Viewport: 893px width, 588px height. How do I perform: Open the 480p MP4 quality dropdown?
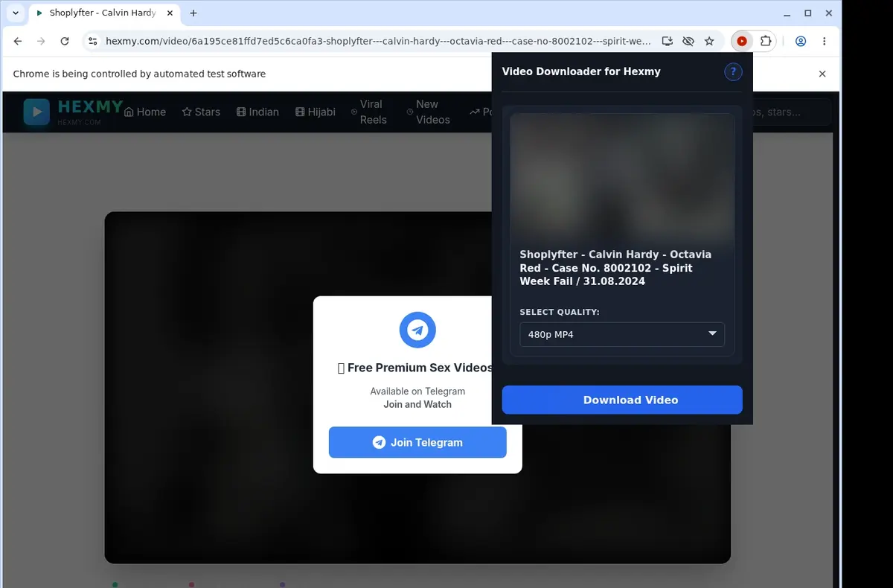coord(622,334)
